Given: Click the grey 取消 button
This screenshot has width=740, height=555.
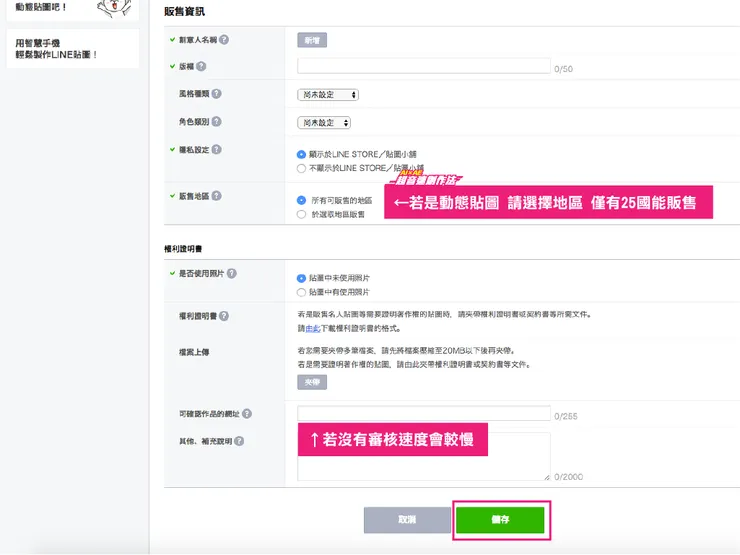Looking at the screenshot, I should [x=407, y=520].
